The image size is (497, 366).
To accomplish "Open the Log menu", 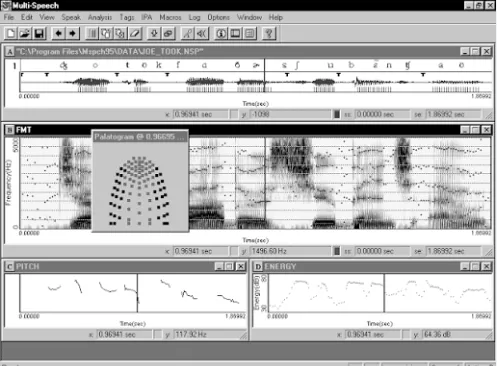I will [x=194, y=17].
